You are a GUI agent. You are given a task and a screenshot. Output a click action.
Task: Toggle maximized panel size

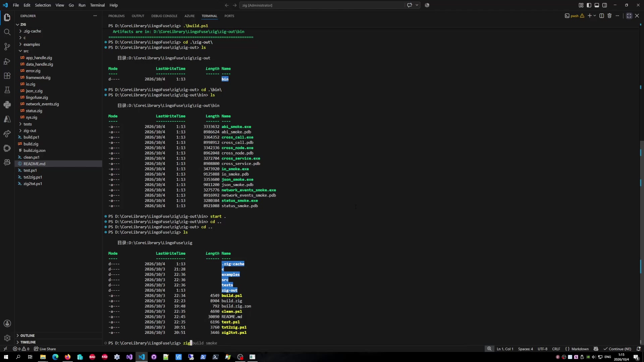629,16
